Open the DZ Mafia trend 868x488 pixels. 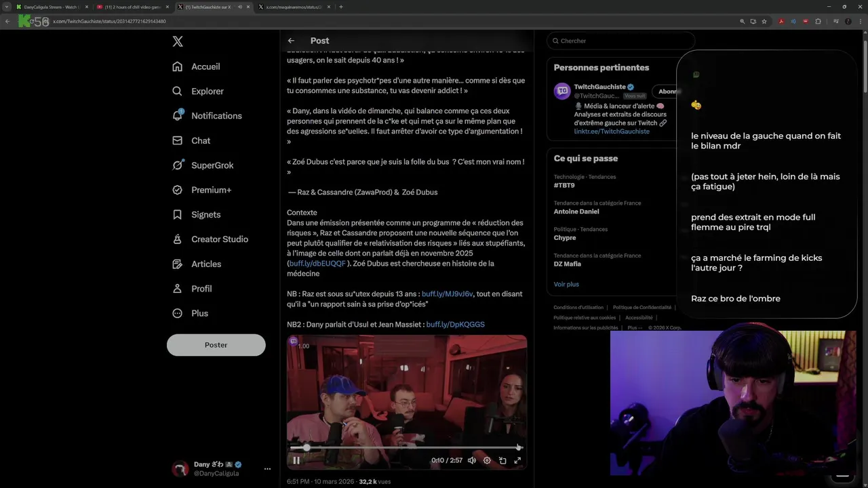(568, 264)
